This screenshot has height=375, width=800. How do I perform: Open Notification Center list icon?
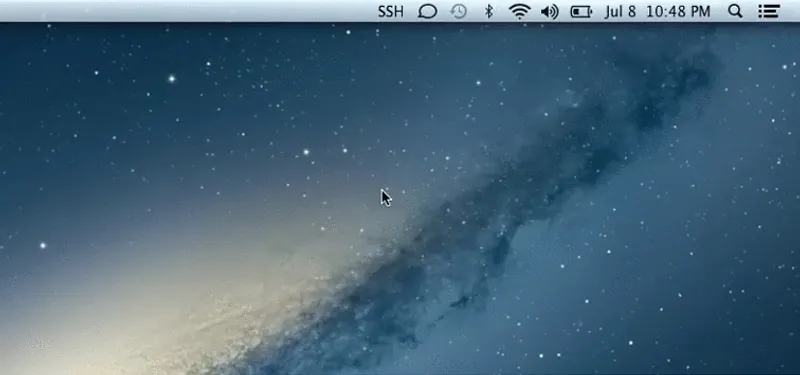tap(768, 11)
